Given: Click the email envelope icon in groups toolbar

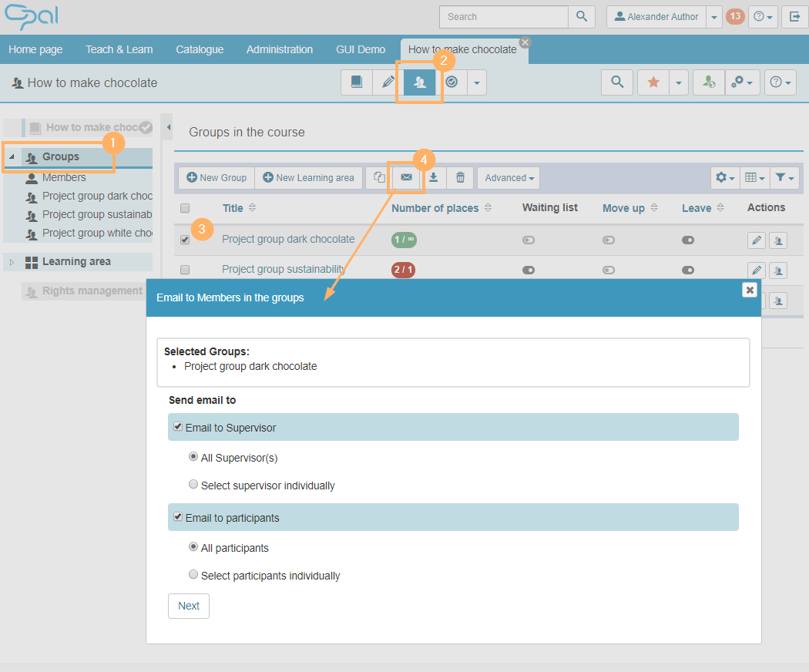Looking at the screenshot, I should 406,178.
